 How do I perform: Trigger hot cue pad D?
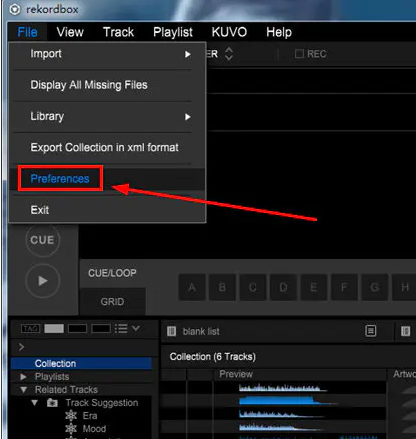[283, 287]
